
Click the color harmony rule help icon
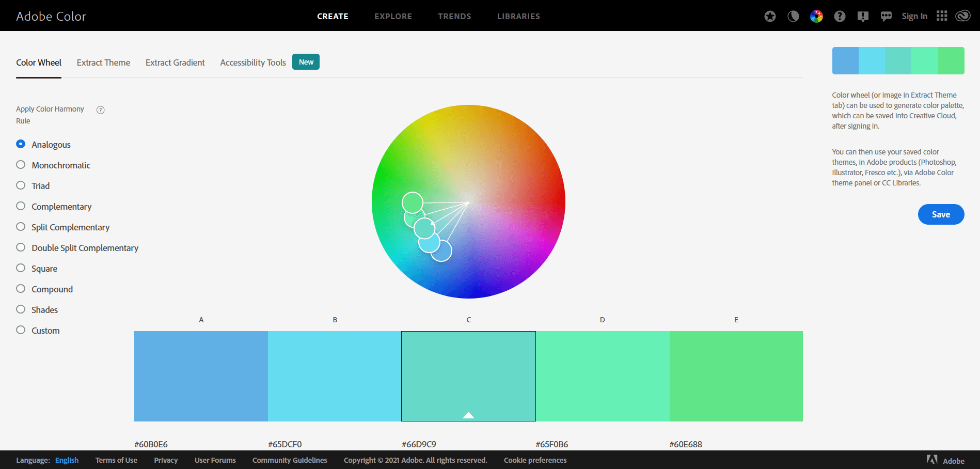[101, 110]
